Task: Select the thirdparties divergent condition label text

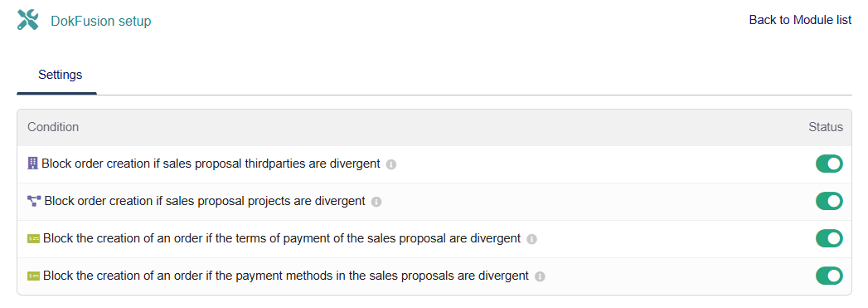Action: (x=211, y=164)
